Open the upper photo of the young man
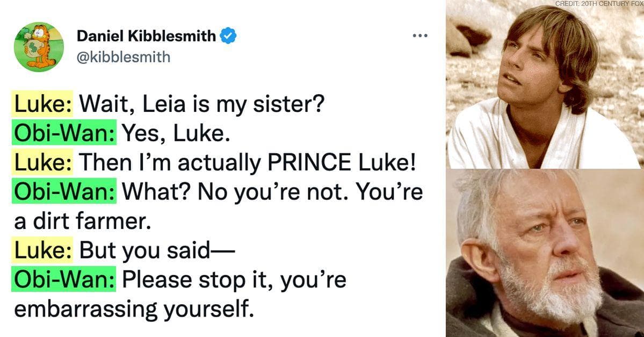 tap(545, 86)
